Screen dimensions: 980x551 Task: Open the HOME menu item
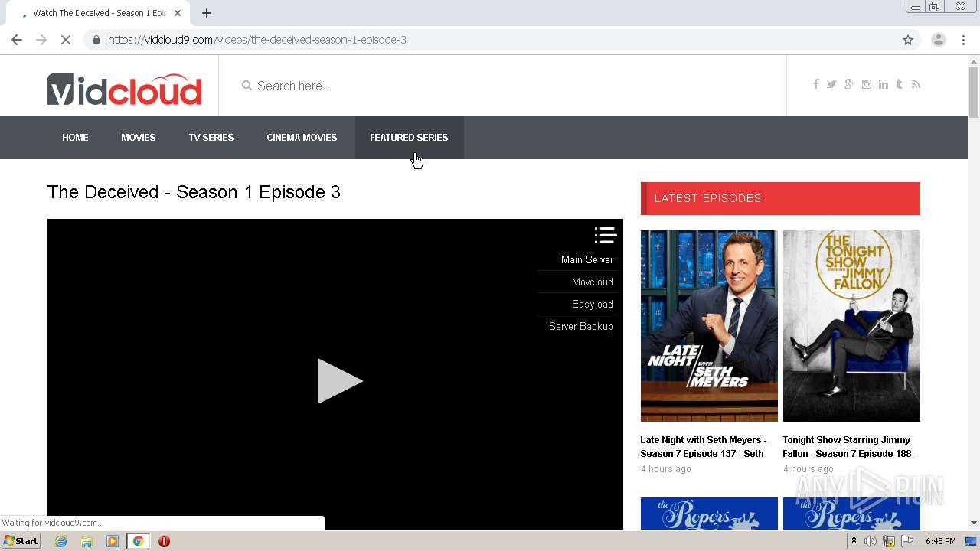pyautogui.click(x=75, y=138)
